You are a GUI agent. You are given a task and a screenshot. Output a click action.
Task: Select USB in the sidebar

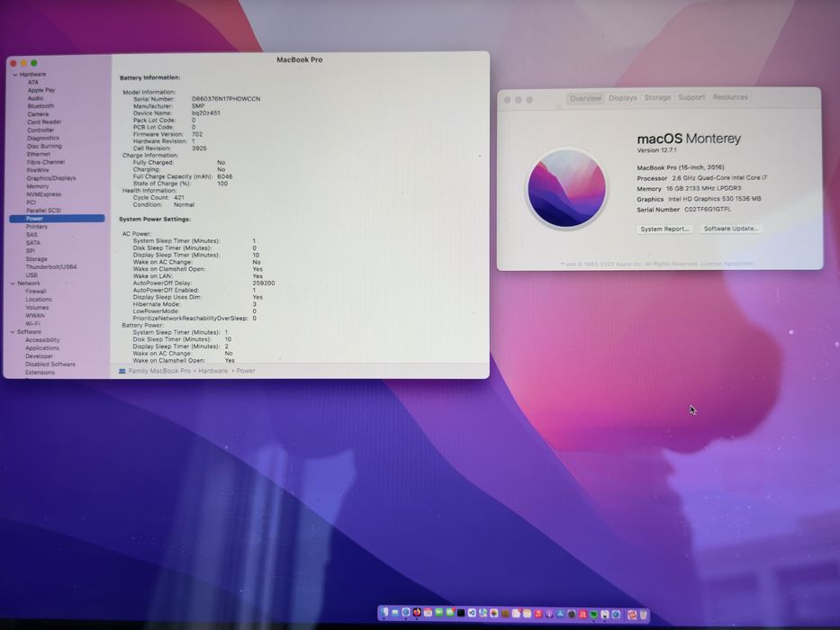click(x=32, y=275)
